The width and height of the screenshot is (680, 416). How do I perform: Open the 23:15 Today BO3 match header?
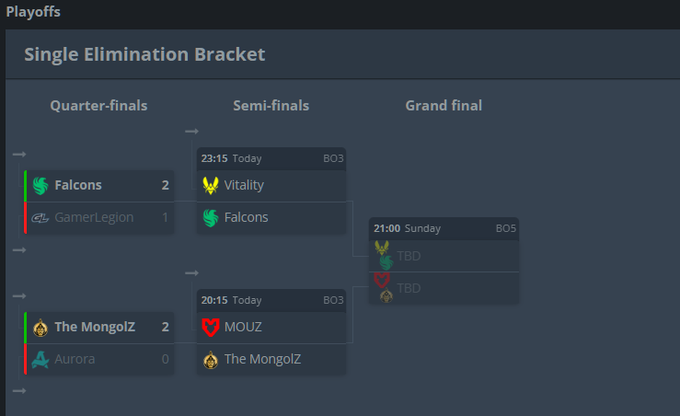click(x=271, y=159)
